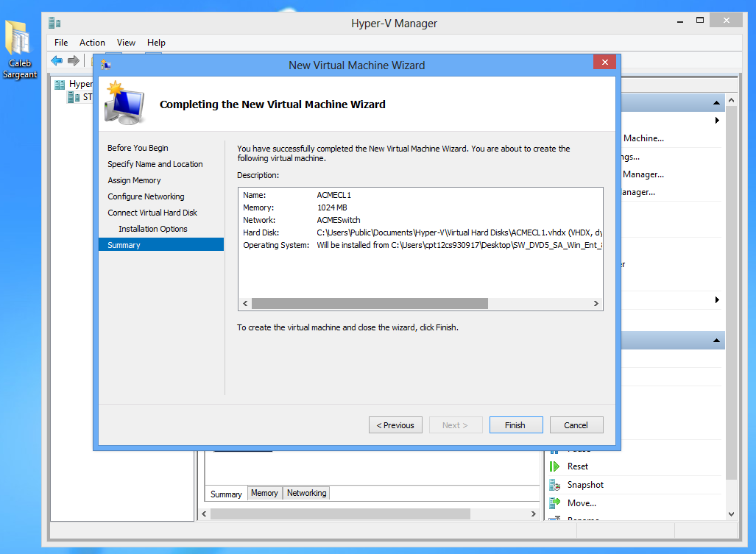This screenshot has height=554, width=756.
Task: Open the File menu
Action: pos(61,43)
